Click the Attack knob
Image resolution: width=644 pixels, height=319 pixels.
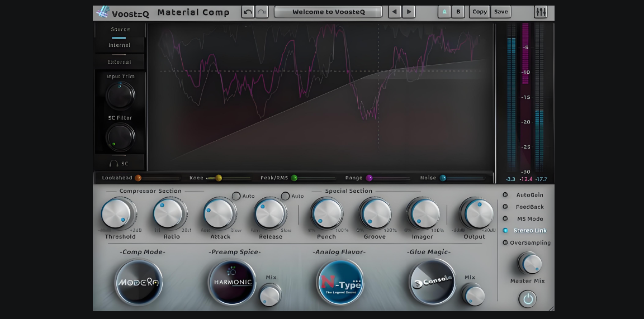point(219,213)
